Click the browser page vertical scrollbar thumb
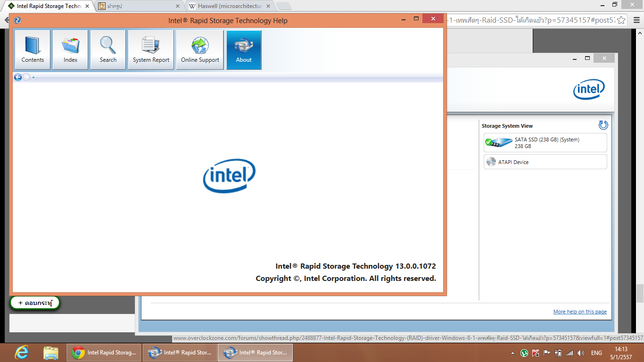644x362 pixels. (x=640, y=293)
